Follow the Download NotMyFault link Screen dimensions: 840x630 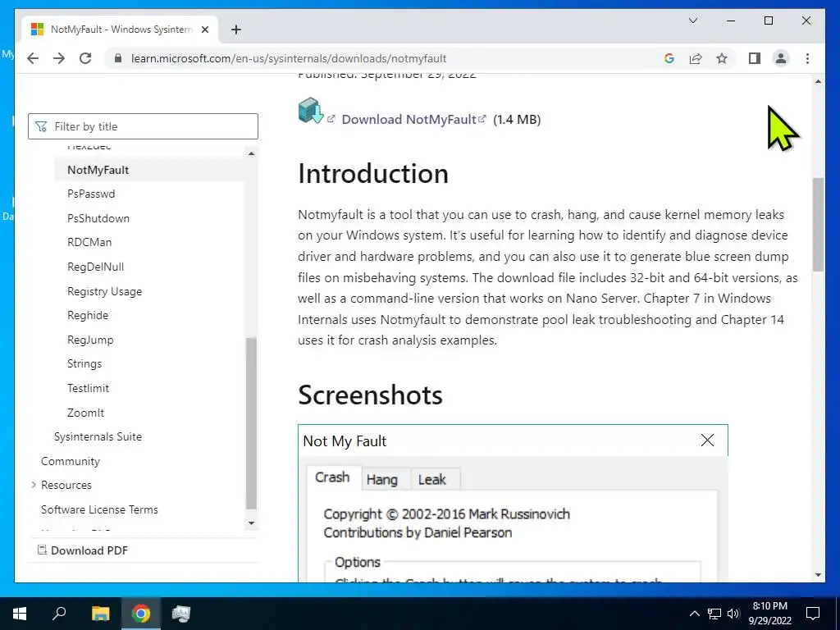[409, 120]
